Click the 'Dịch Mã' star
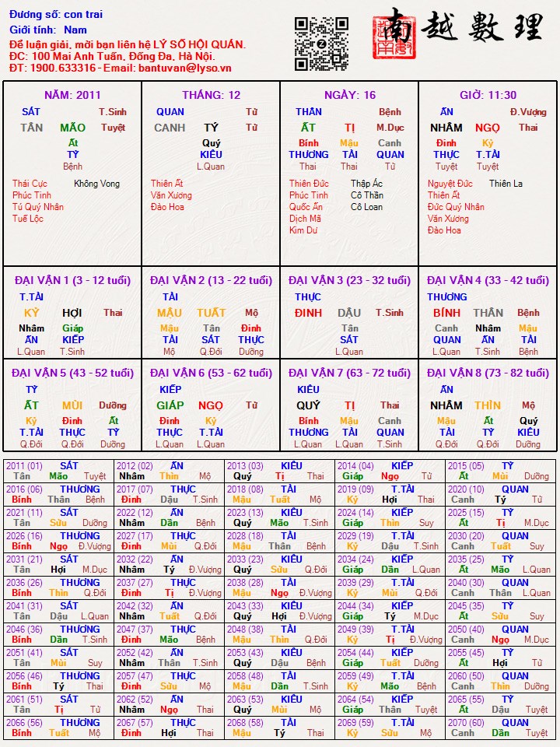The height and width of the screenshot is (747, 560). click(305, 219)
